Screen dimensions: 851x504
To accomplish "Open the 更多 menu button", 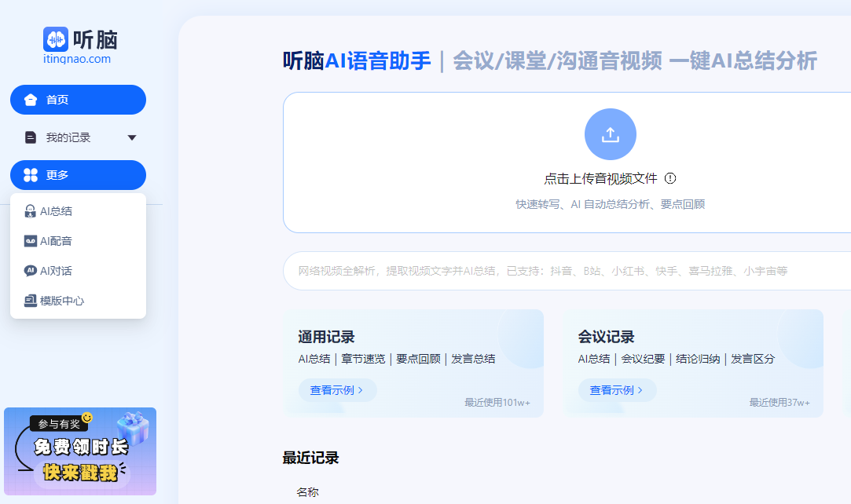I will pos(78,175).
